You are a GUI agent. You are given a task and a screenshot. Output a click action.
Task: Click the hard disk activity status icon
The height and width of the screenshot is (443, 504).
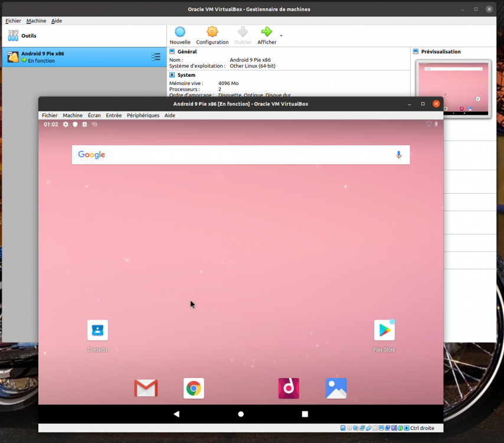click(x=343, y=428)
